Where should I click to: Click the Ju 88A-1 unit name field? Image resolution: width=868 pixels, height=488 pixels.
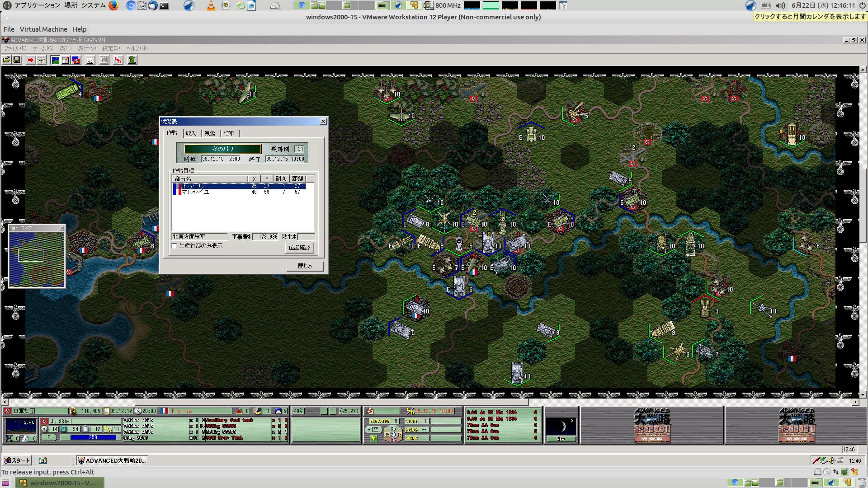[x=85, y=422]
